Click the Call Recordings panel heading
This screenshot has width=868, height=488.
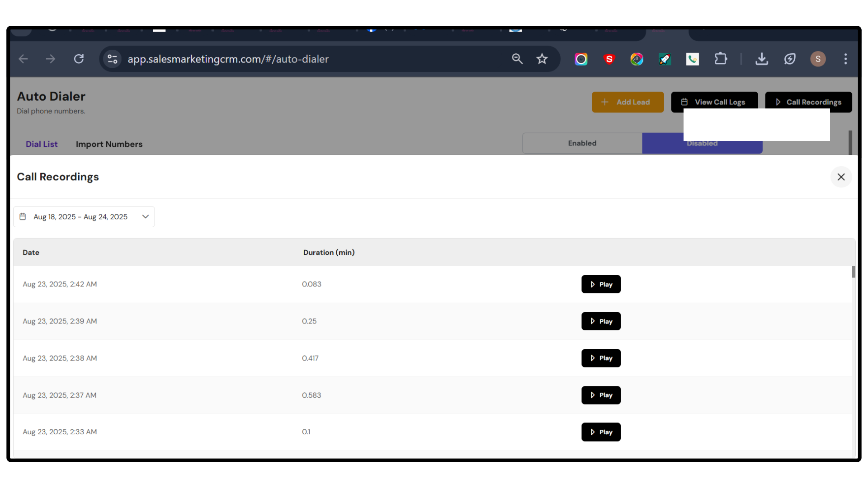[58, 177]
